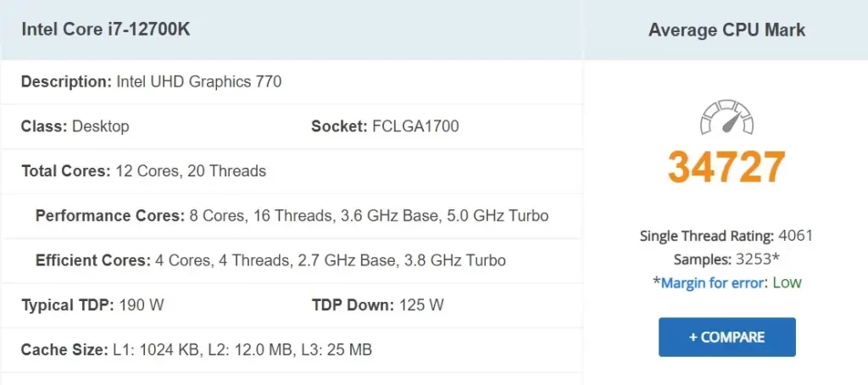Viewport: 868px width, 385px height.
Task: Click the TDP Down: 125 W value
Action: (x=377, y=304)
